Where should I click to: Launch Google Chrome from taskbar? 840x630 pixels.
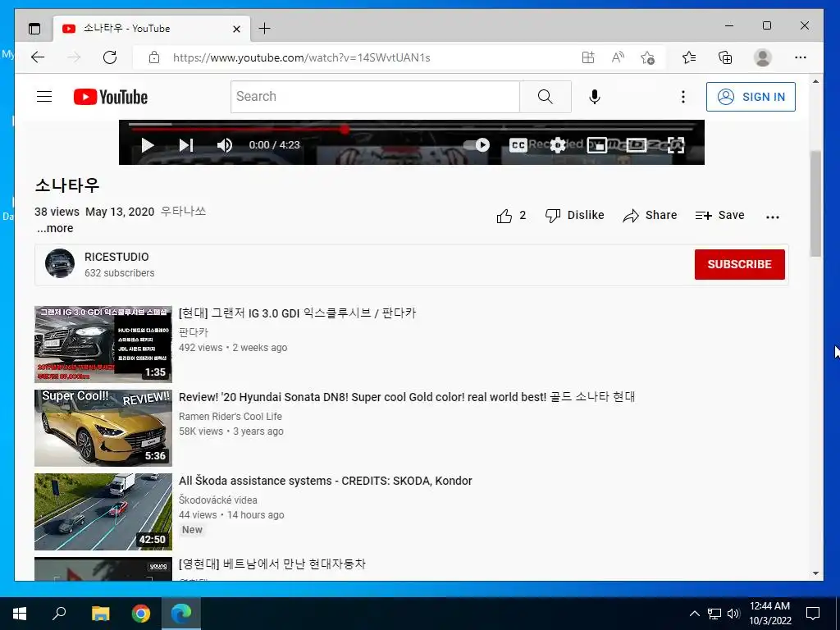pos(141,614)
